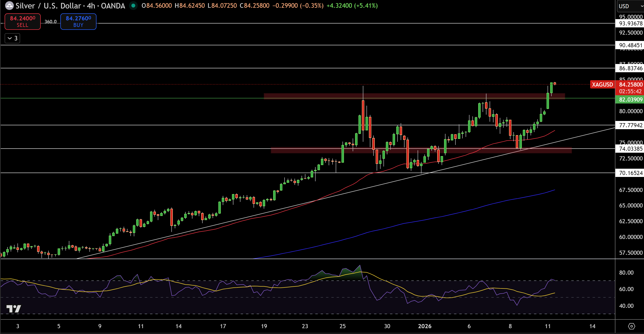Select the green 82.03909 price level label

click(629, 100)
